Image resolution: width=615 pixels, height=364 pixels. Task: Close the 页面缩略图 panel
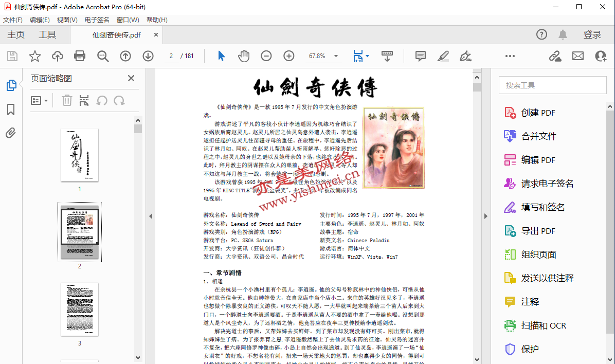click(x=131, y=78)
